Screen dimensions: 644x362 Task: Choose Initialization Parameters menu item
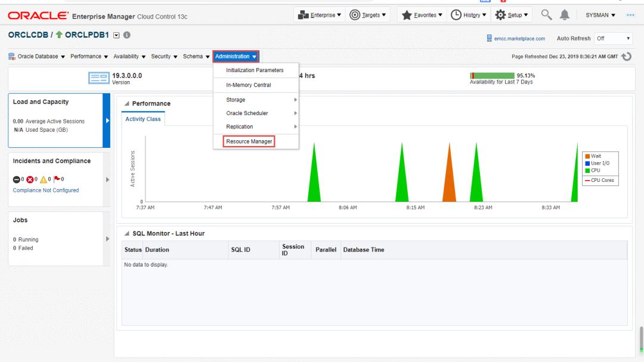pyautogui.click(x=255, y=70)
